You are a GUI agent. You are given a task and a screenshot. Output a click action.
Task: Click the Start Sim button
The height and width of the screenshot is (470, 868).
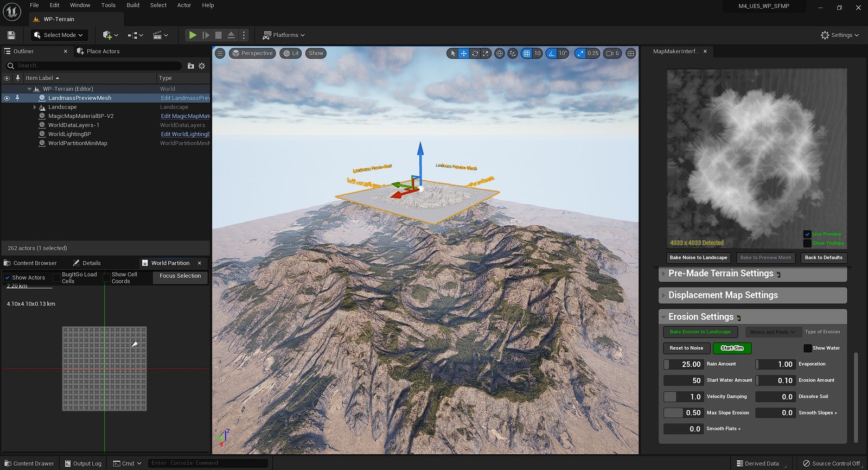pos(732,348)
